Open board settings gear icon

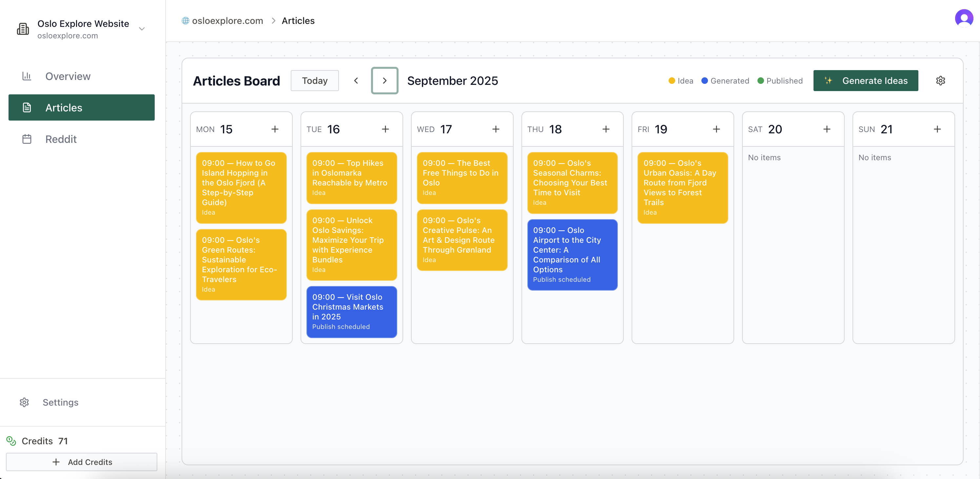[x=940, y=81]
